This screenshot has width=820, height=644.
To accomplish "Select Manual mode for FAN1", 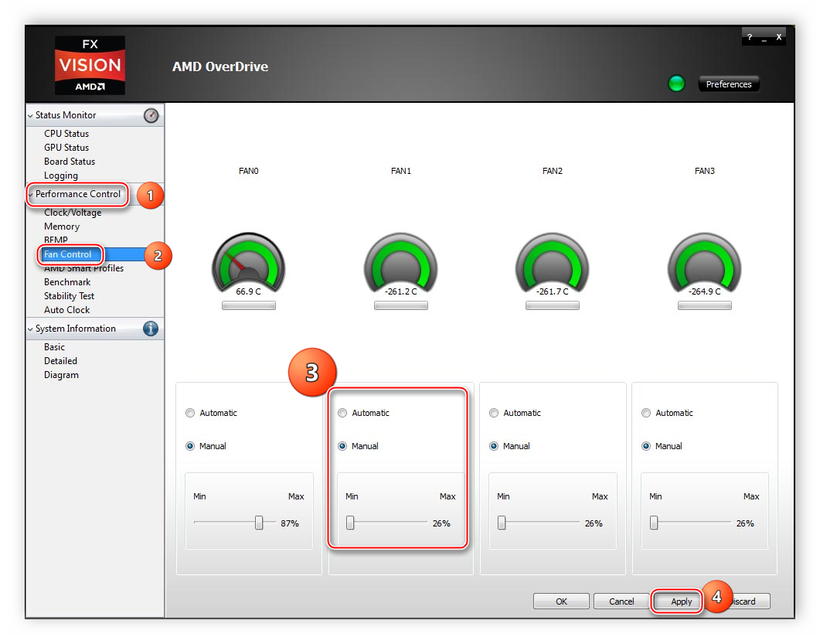I will pyautogui.click(x=342, y=446).
